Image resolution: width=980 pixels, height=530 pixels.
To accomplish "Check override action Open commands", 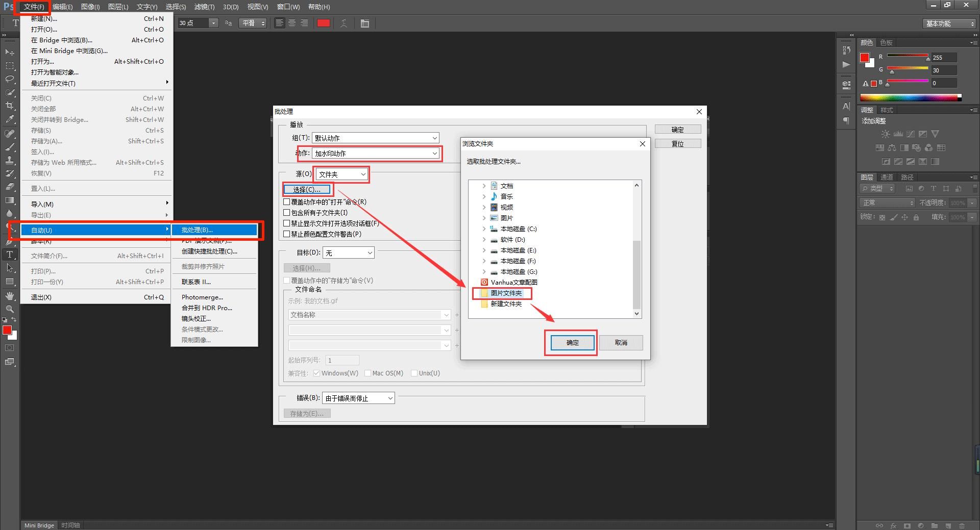I will (287, 202).
